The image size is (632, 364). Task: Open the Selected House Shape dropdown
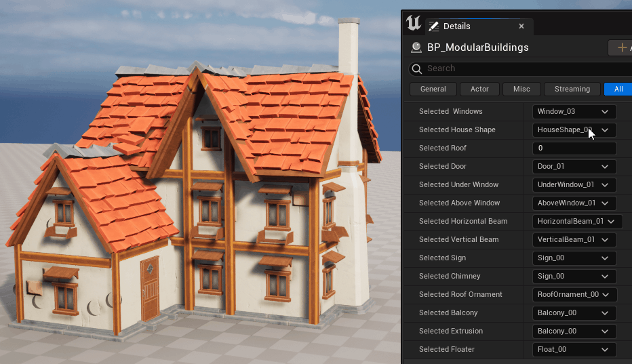click(574, 129)
